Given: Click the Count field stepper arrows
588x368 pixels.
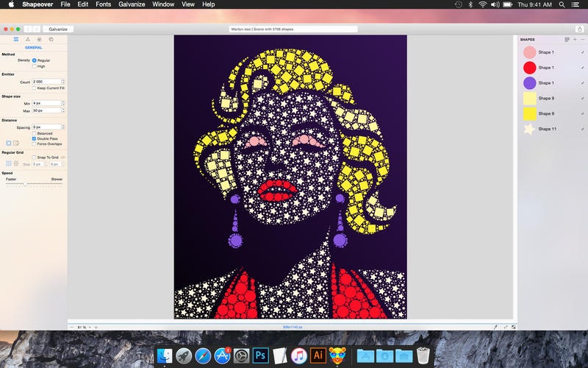Looking at the screenshot, I should (x=63, y=82).
